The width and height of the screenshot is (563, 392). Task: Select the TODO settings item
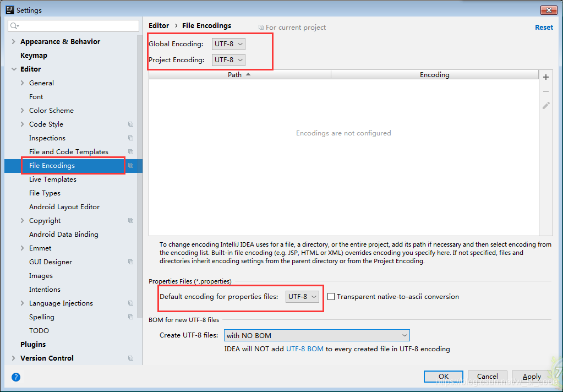(39, 330)
